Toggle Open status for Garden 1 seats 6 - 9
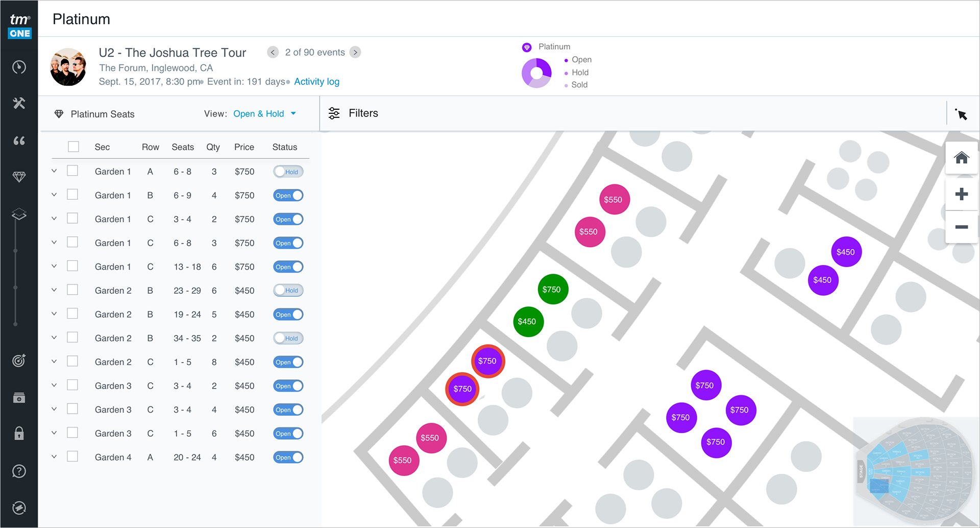The height and width of the screenshot is (528, 980). (288, 196)
